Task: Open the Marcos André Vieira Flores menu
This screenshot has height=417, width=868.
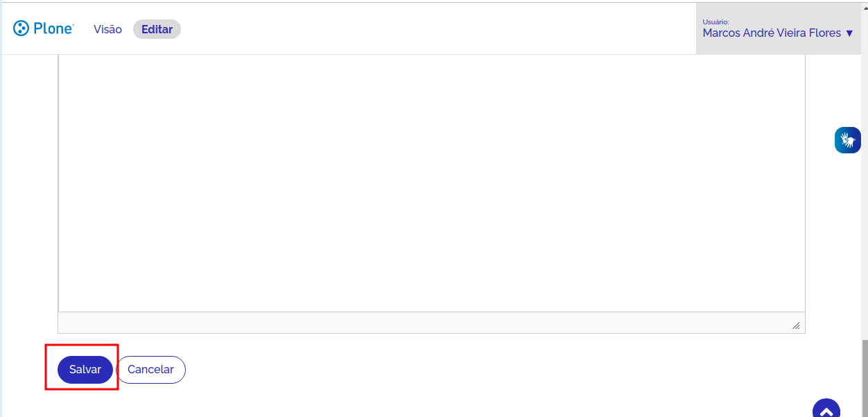Action: [771, 33]
